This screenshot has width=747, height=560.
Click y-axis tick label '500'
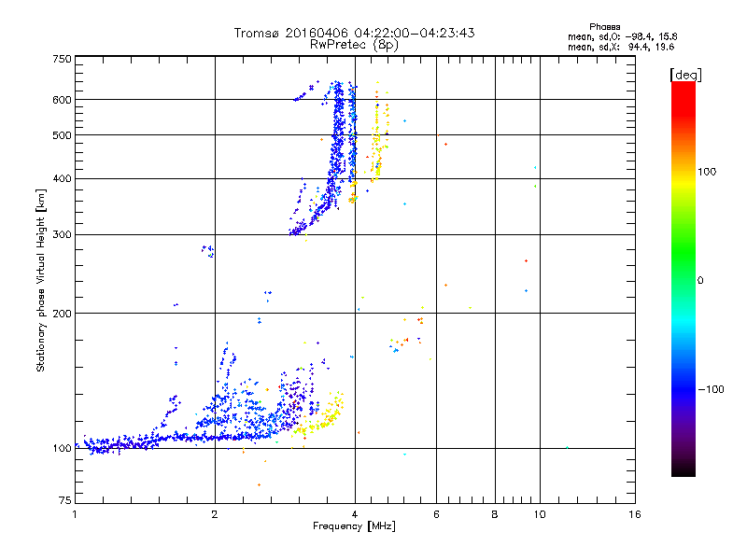[x=62, y=135]
